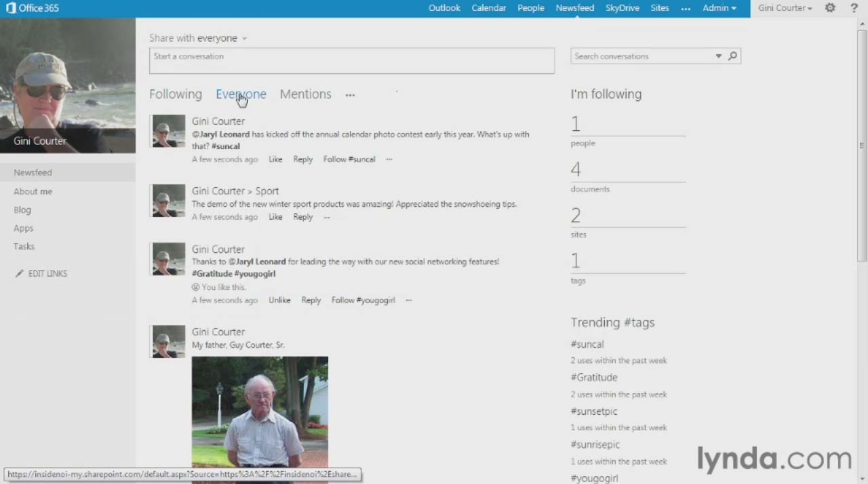Click avatar of the #suncal post
The image size is (868, 484).
[168, 131]
